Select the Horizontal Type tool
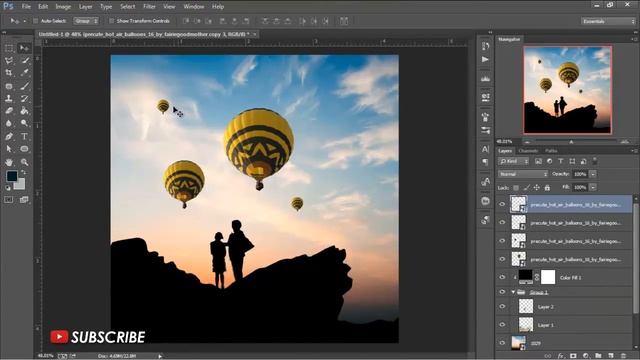 pyautogui.click(x=24, y=136)
